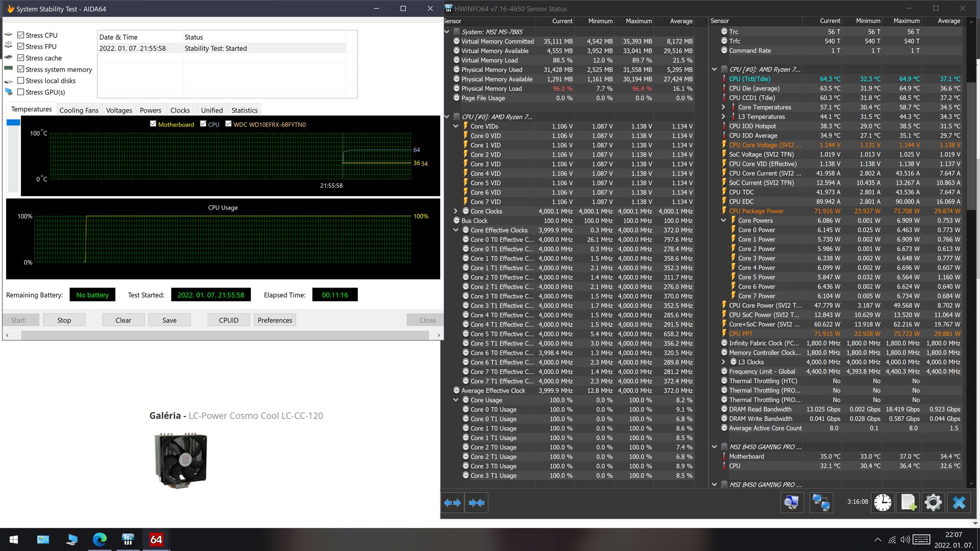Collapse the Core Effective Clocks group
This screenshot has height=551, width=980.
tap(456, 230)
